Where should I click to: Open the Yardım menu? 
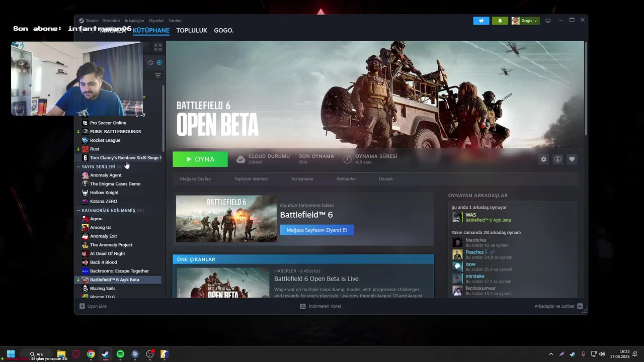175,21
